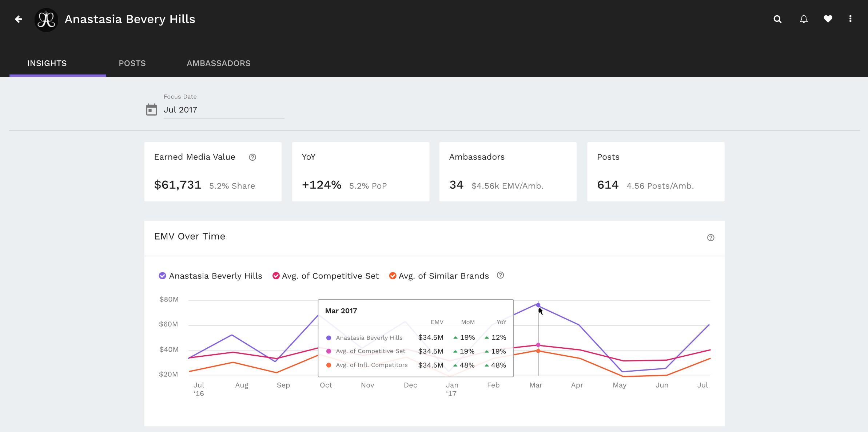Click the MoM column header in tooltip
Screen dimensions: 868x432
tap(468, 322)
